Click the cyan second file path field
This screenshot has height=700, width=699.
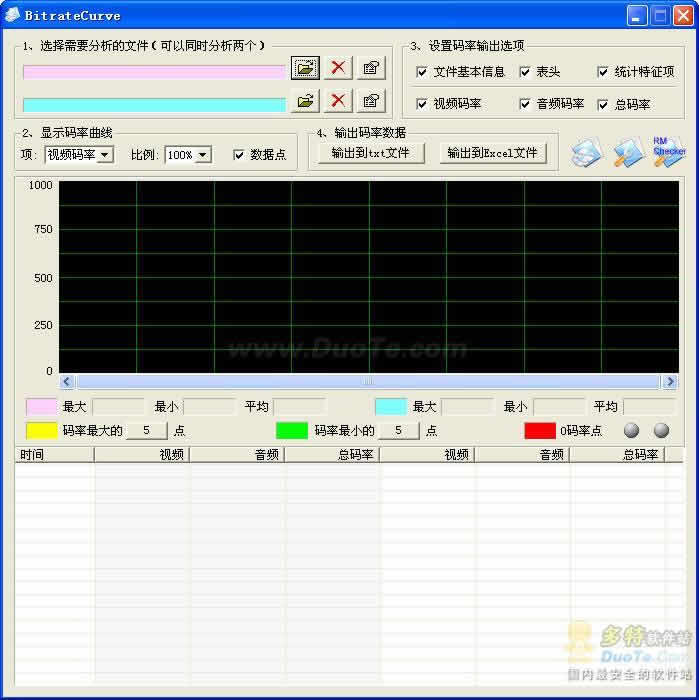tap(154, 105)
